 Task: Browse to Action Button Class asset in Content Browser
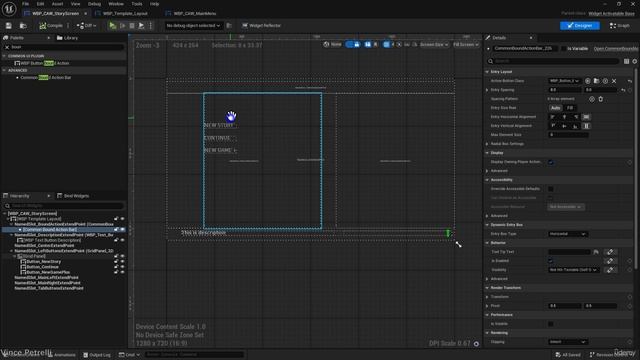pos(596,81)
